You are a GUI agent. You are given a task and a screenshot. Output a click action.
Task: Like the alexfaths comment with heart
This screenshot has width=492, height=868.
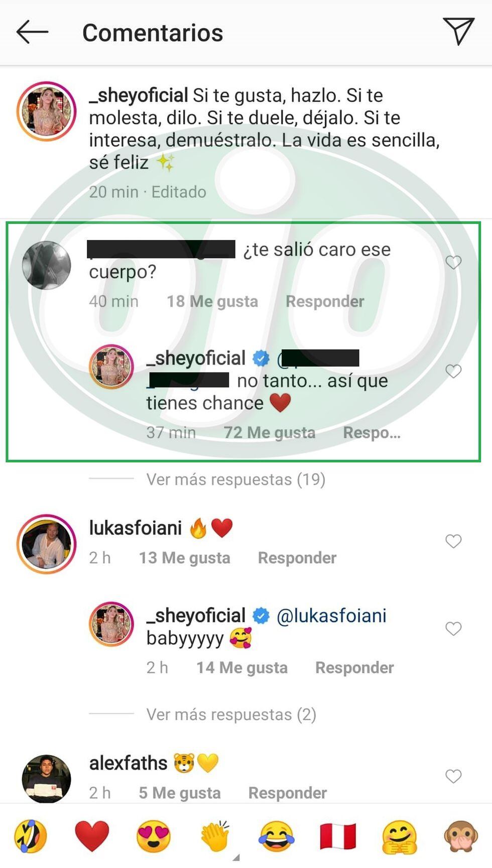(453, 776)
